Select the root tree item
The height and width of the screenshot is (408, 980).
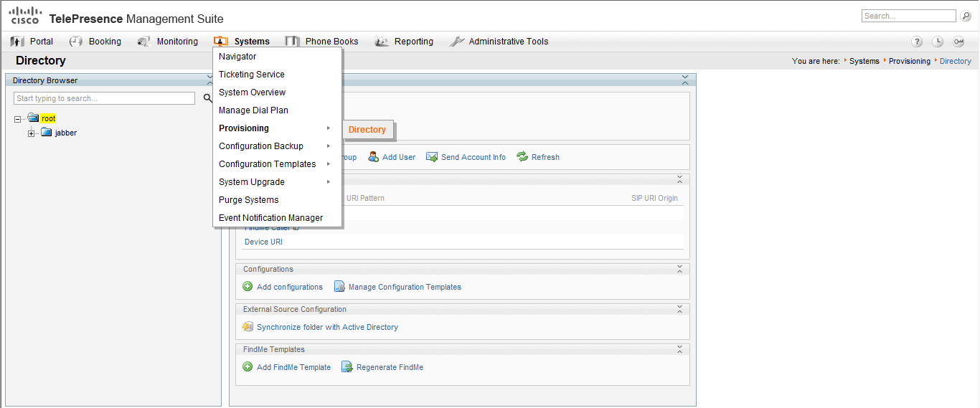[48, 118]
